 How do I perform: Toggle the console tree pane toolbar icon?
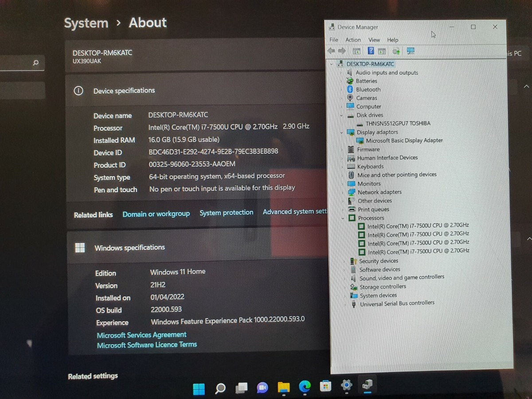tap(356, 51)
